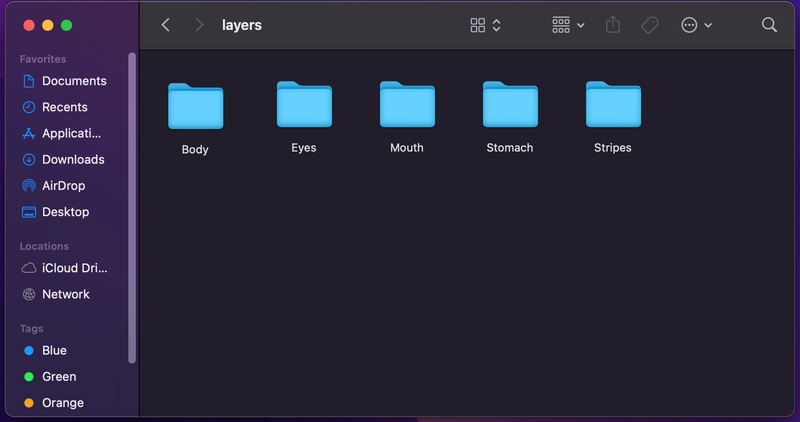Open Downloads in sidebar
The height and width of the screenshot is (422, 800).
(63, 160)
